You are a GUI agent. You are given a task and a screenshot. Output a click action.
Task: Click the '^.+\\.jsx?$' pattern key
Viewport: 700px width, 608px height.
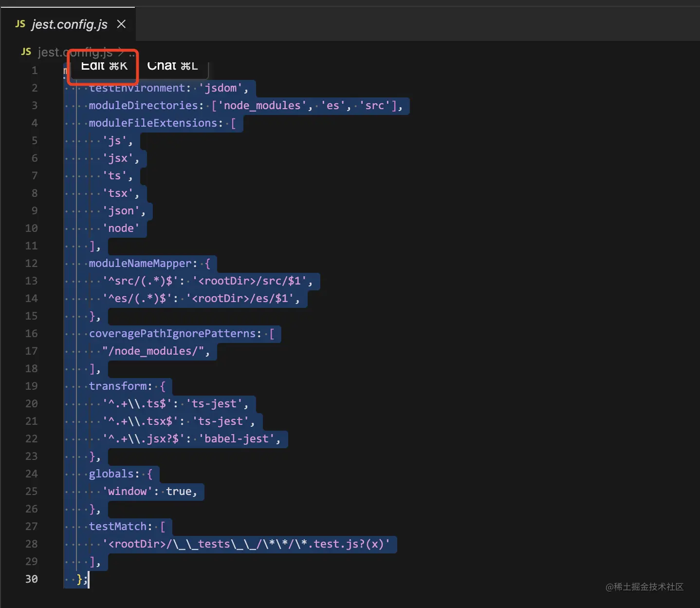[x=144, y=438]
